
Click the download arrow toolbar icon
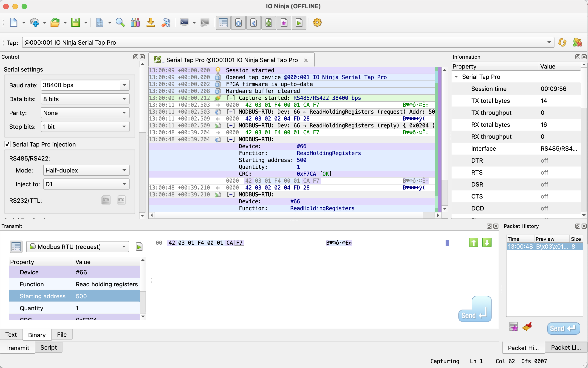[x=151, y=23]
